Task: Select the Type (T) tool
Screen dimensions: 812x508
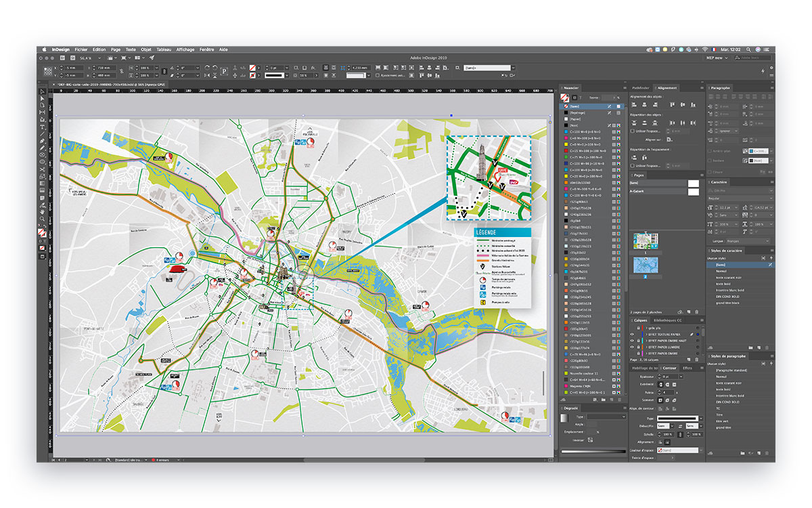Action: [x=42, y=127]
